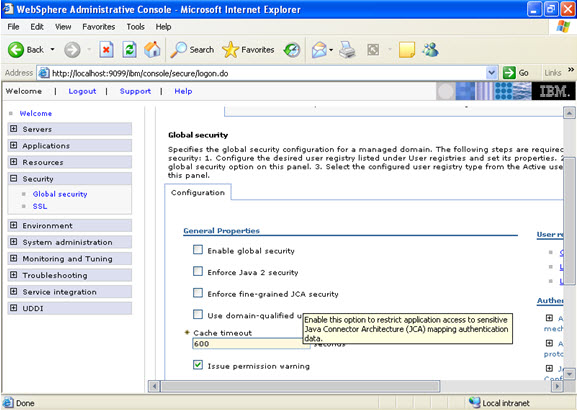The width and height of the screenshot is (577, 410).
Task: Open the Welcome link in navigation
Action: (36, 113)
